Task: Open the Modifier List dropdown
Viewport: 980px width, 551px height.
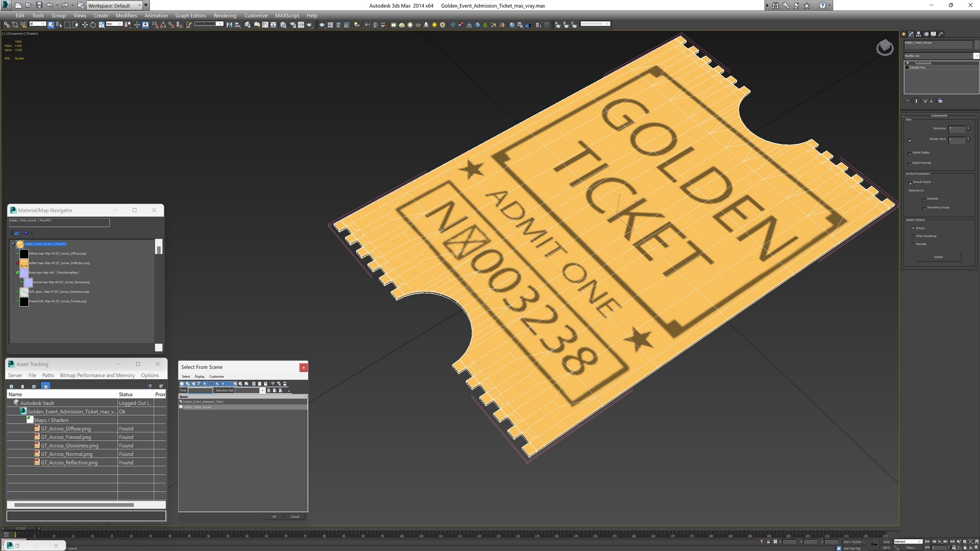Action: tap(941, 56)
